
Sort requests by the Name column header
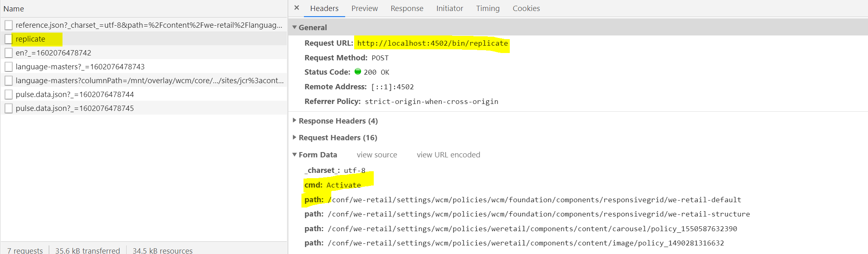14,9
